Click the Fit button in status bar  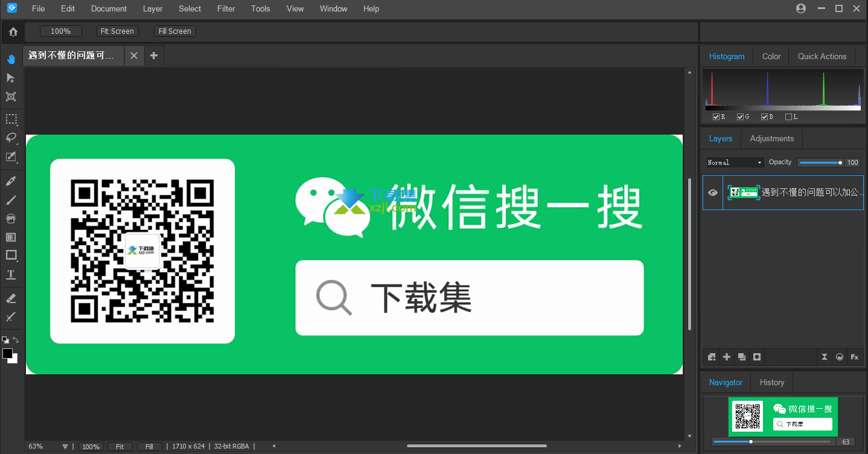120,447
